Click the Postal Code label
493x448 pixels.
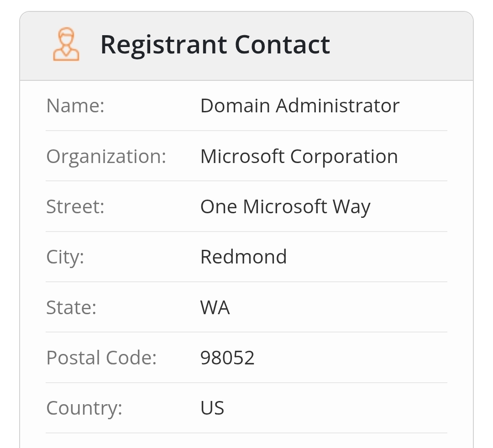point(101,358)
